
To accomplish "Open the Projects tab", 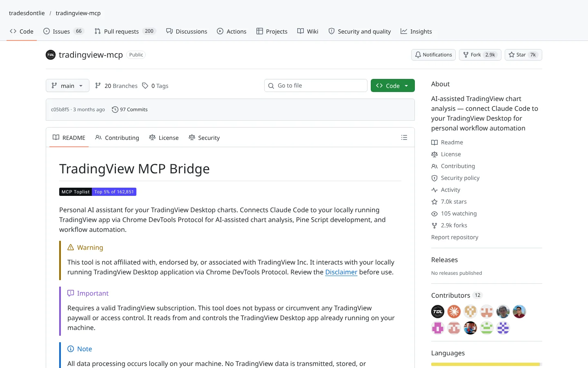I will click(272, 31).
